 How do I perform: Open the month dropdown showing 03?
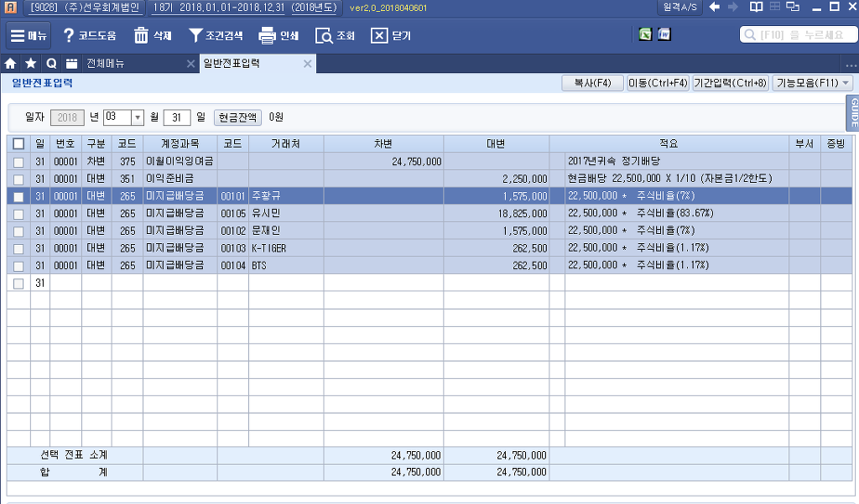point(138,117)
